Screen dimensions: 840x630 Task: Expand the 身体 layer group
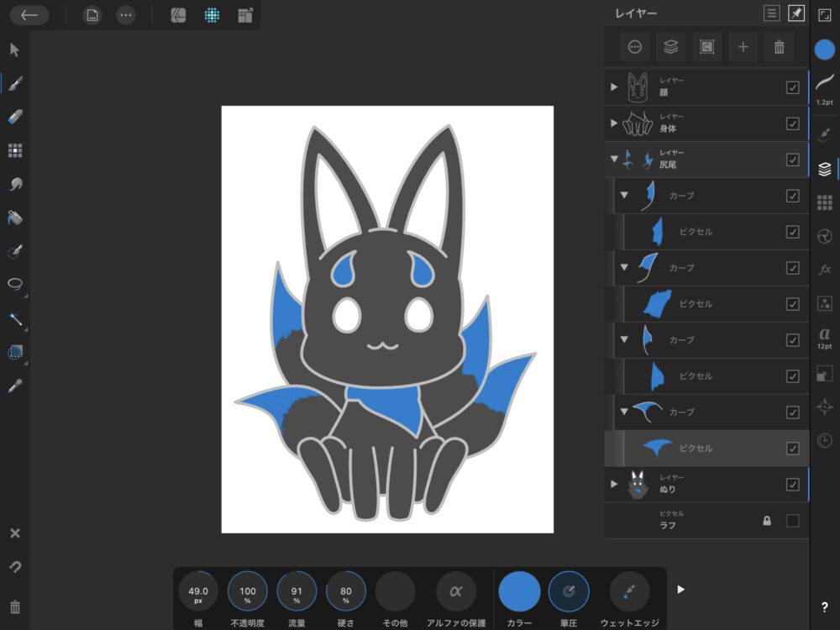(x=614, y=123)
